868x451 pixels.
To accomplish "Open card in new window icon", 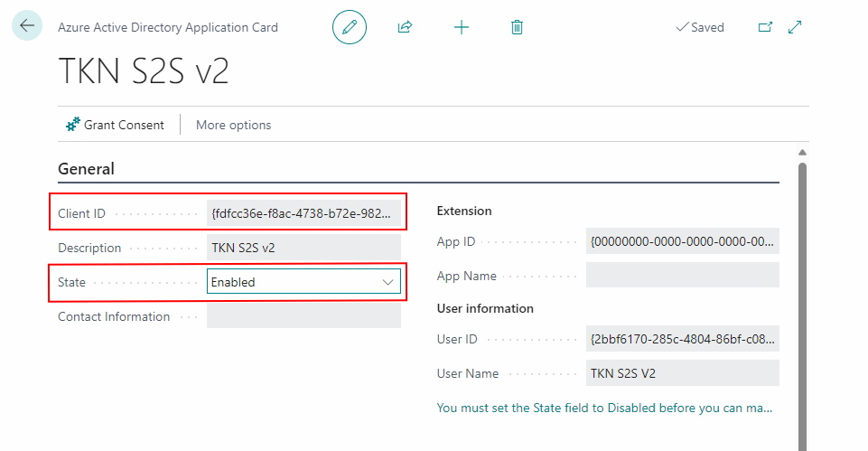I will point(765,27).
